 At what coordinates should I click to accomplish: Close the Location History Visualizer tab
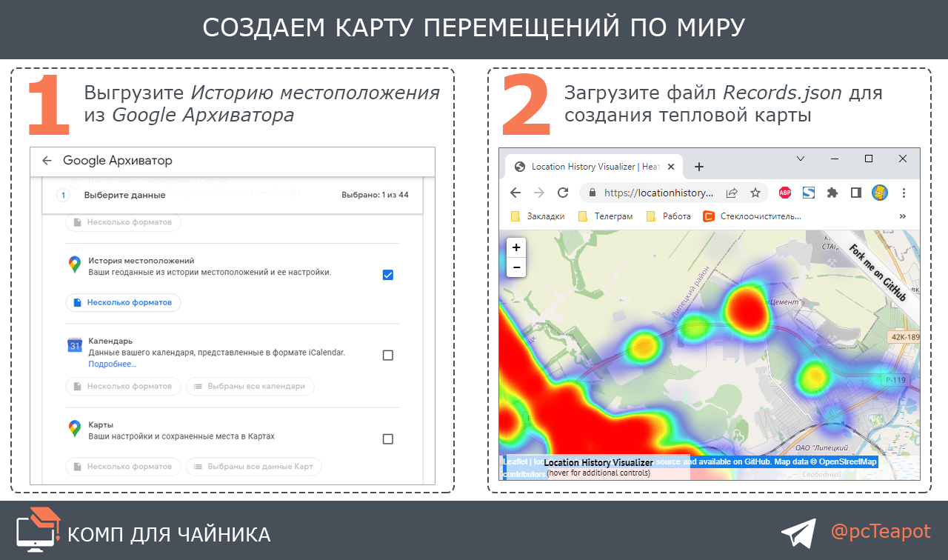672,167
